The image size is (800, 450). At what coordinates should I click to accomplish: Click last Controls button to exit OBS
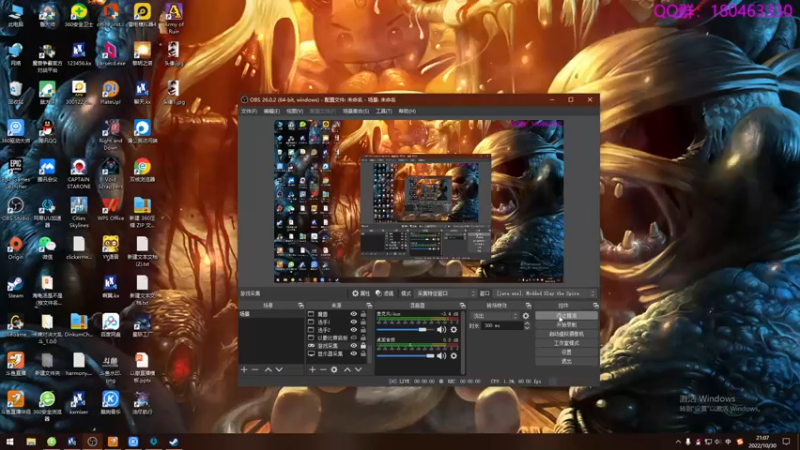click(566, 361)
